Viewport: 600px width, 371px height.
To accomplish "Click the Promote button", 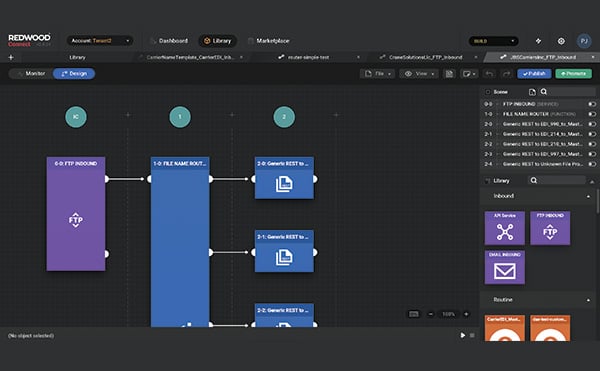I will coord(573,73).
